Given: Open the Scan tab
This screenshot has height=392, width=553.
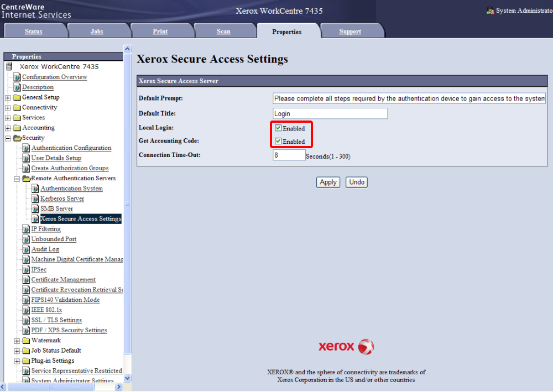Looking at the screenshot, I should point(223,32).
